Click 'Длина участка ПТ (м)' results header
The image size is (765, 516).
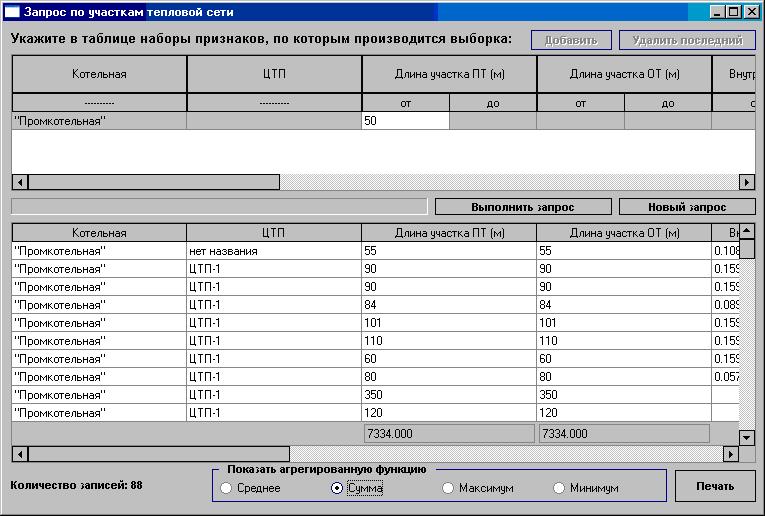pos(448,233)
